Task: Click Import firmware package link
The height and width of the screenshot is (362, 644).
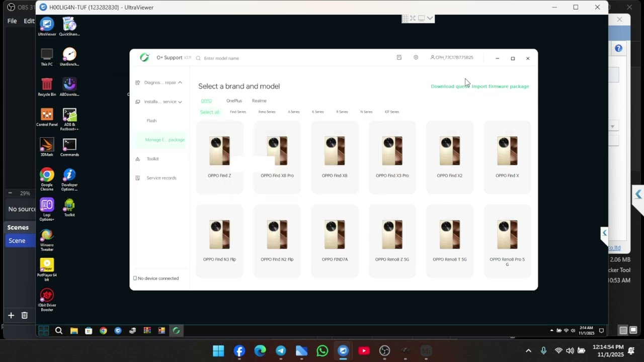Action: tap(501, 86)
